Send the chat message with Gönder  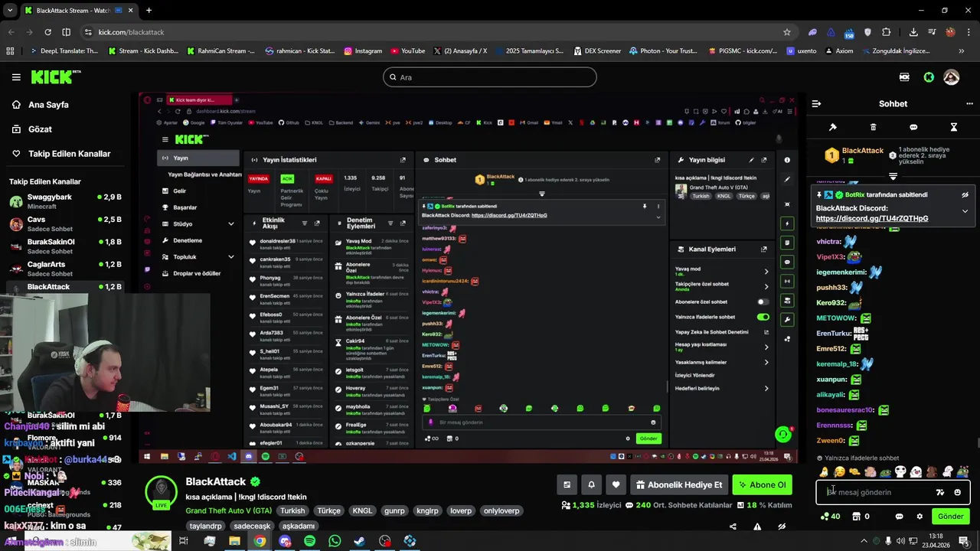coord(951,517)
